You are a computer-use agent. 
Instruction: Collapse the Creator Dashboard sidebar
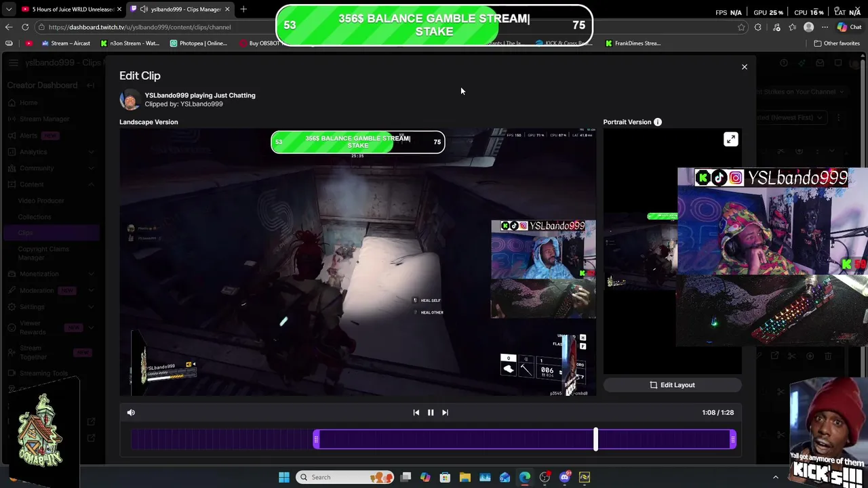[x=91, y=85]
